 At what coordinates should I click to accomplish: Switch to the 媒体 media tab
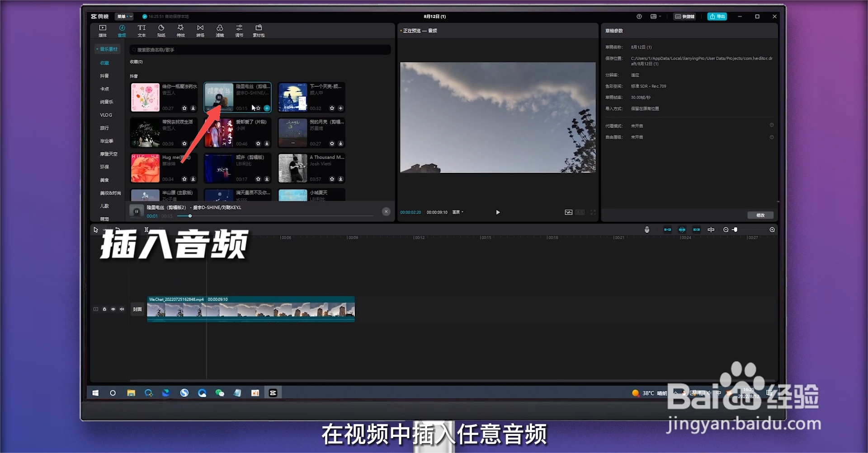click(x=102, y=31)
